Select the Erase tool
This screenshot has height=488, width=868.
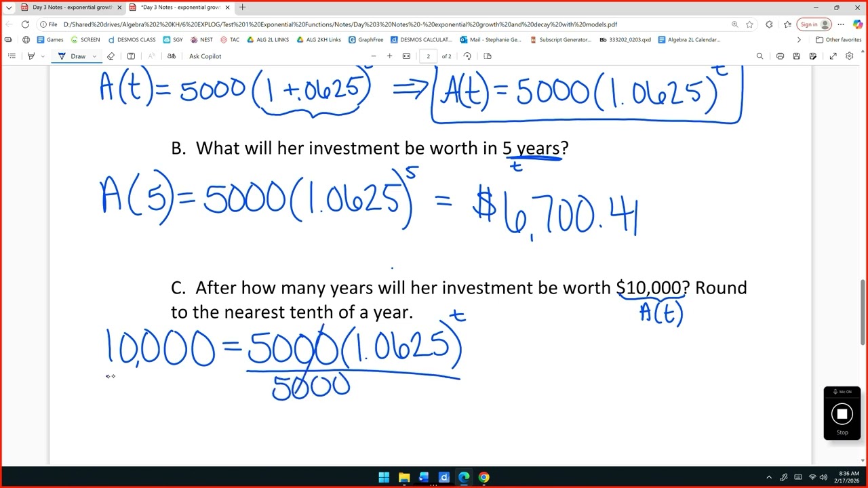[111, 56]
